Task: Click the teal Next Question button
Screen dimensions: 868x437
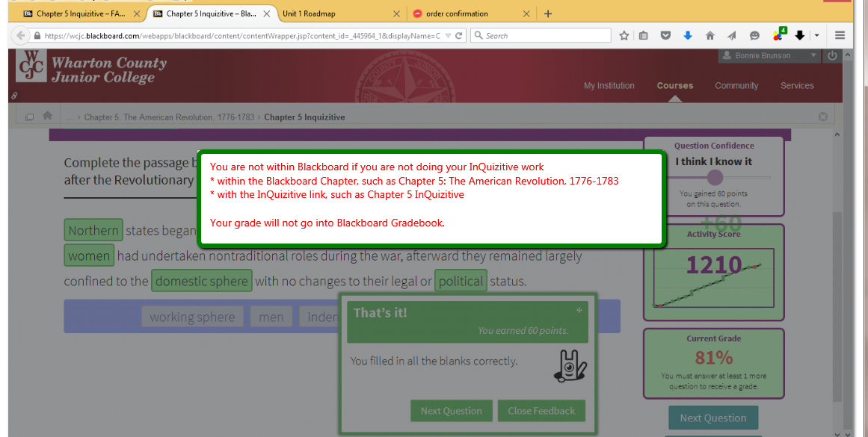Action: pos(713,418)
